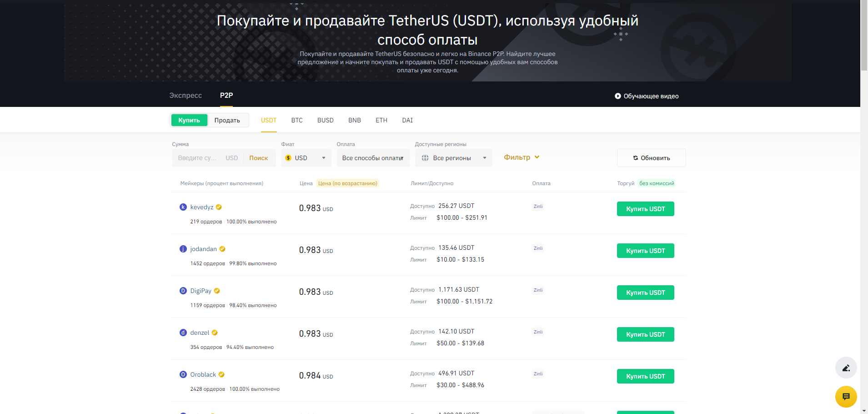Click jodandan verified badge icon
Viewport: 868px width, 414px height.
tap(222, 249)
